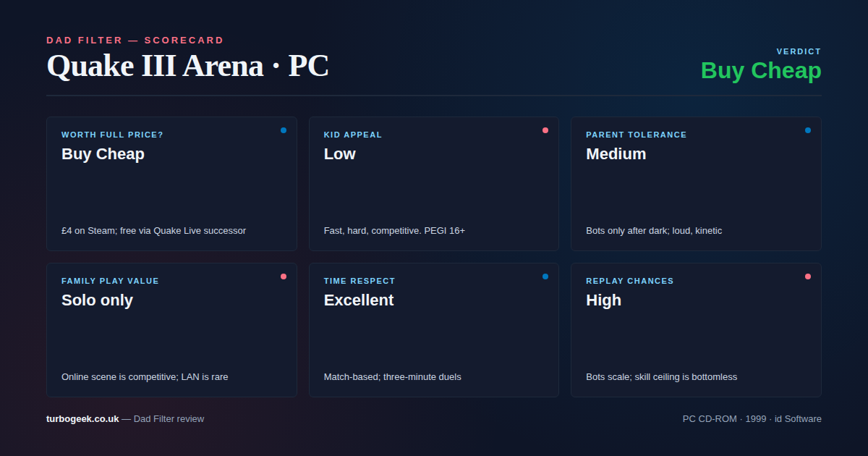Click the blue status dot on Time Respect card
The width and height of the screenshot is (868, 456).
545,276
